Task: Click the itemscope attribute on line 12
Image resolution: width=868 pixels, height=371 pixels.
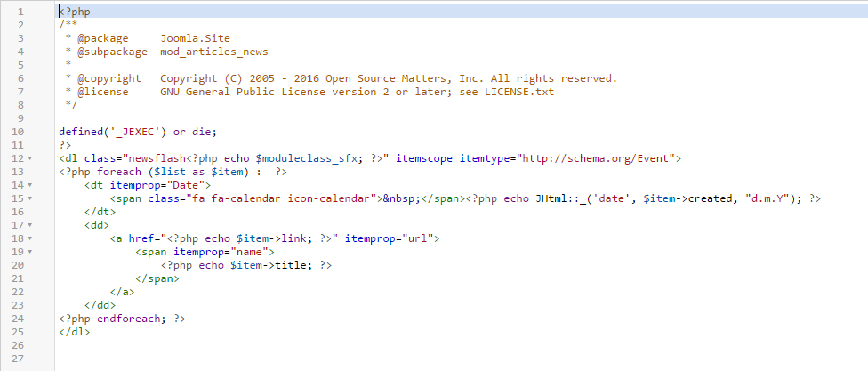Action: (424, 158)
